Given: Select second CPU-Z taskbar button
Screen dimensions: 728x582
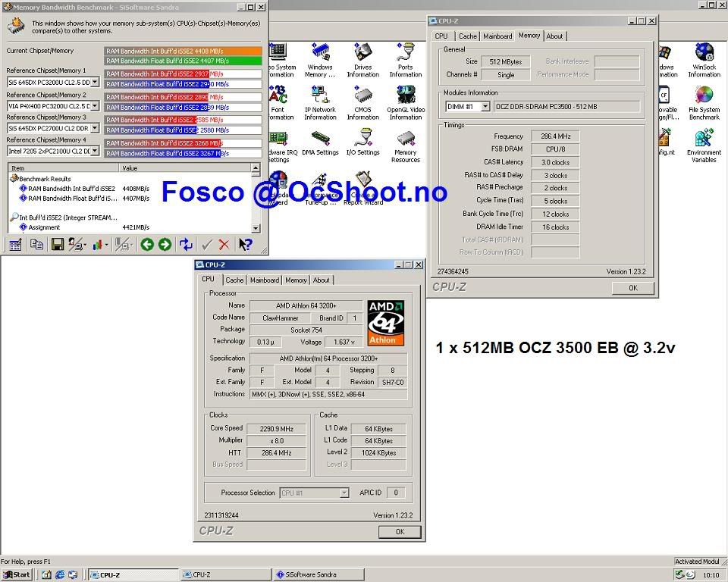Looking at the screenshot, I should coord(226,574).
